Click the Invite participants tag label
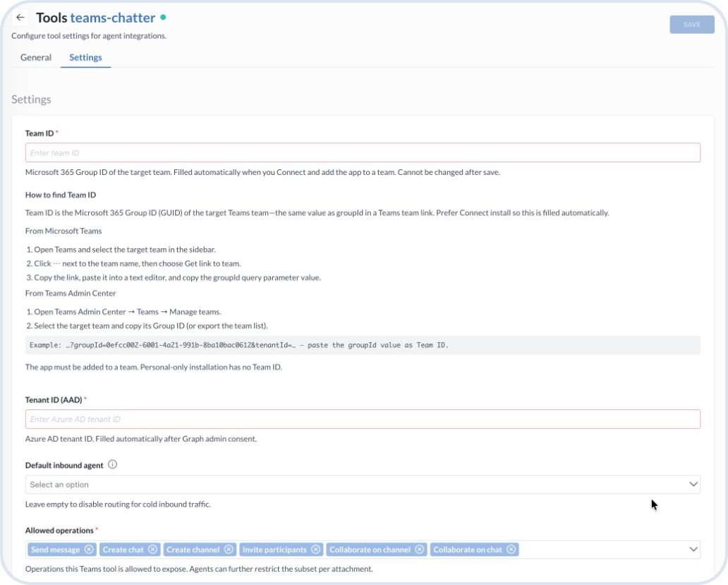This screenshot has width=728, height=585. click(x=274, y=550)
